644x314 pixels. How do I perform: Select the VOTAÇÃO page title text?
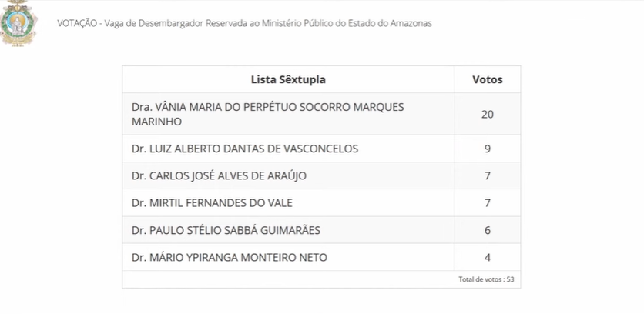[x=244, y=23]
